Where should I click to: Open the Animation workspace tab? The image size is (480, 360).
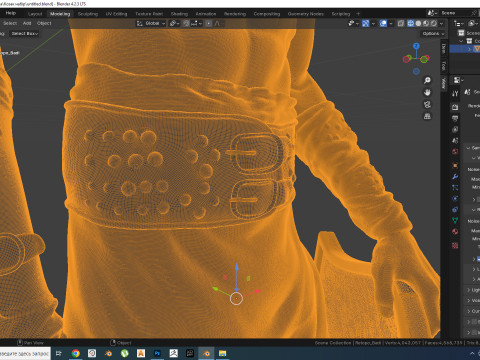point(206,14)
